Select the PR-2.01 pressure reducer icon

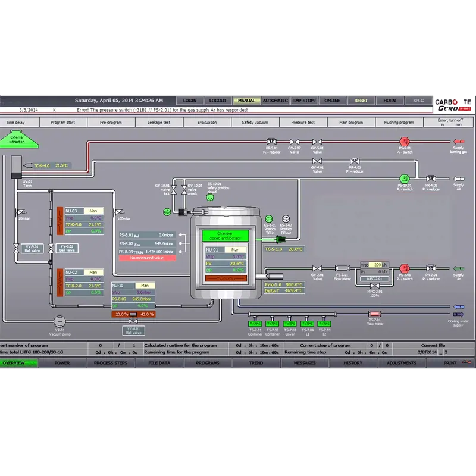[x=431, y=268]
